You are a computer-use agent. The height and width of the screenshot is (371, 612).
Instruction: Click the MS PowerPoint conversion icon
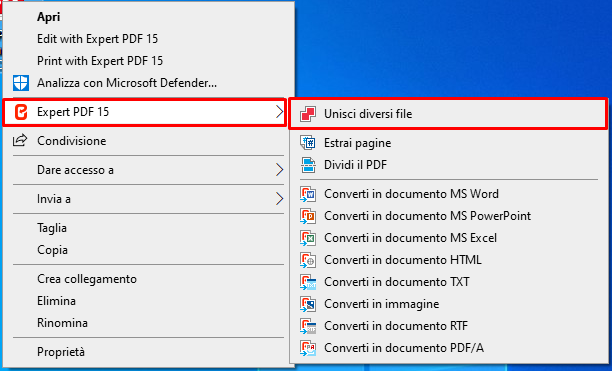pos(308,216)
